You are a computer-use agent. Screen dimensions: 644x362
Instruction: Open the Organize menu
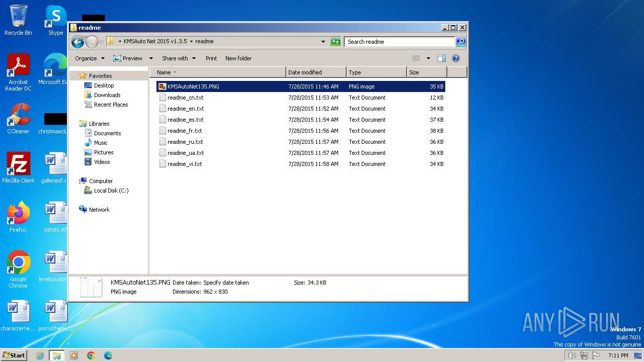90,58
